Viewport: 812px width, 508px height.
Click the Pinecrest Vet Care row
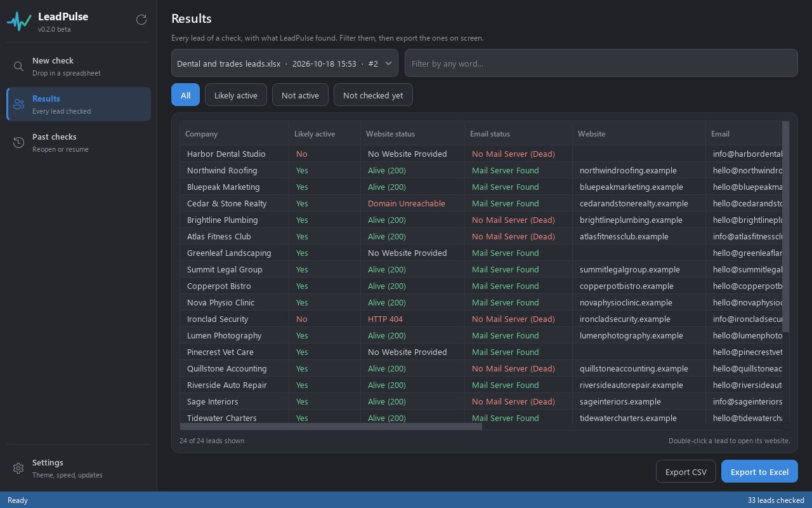481,352
